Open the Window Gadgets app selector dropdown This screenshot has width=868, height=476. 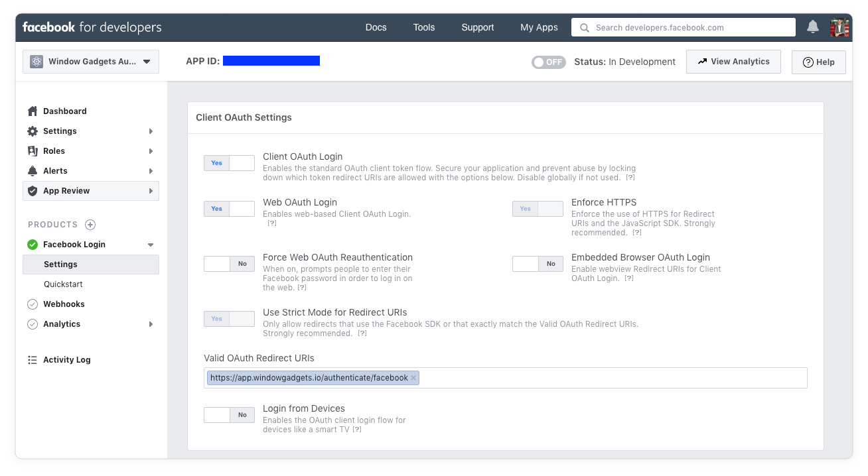point(90,61)
